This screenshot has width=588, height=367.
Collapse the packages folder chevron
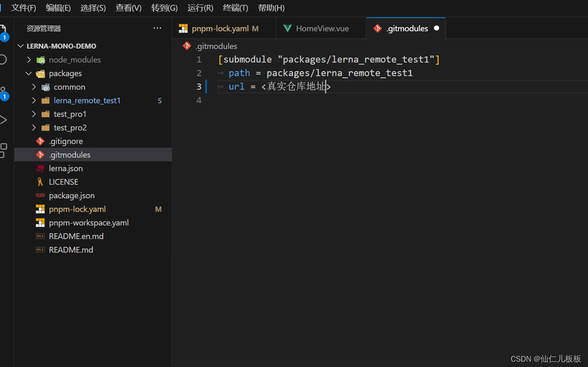[29, 74]
